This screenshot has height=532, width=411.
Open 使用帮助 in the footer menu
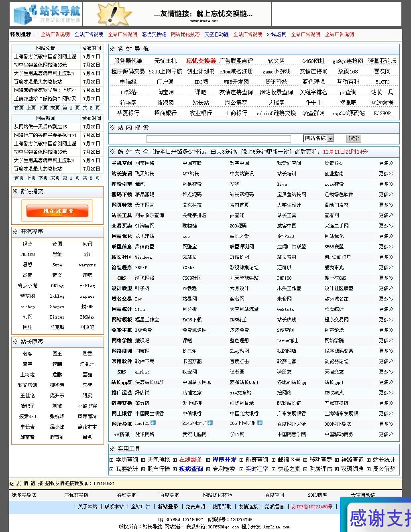coord(222,507)
